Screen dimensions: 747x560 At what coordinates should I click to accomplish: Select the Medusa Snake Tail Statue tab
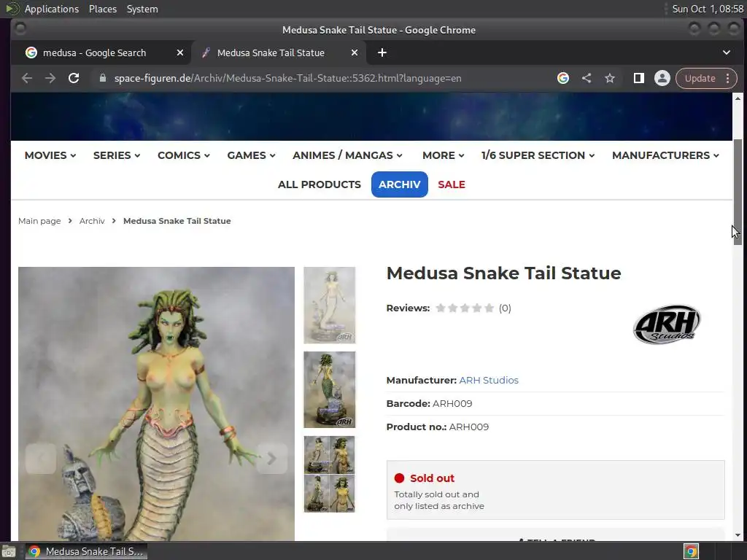coord(271,52)
